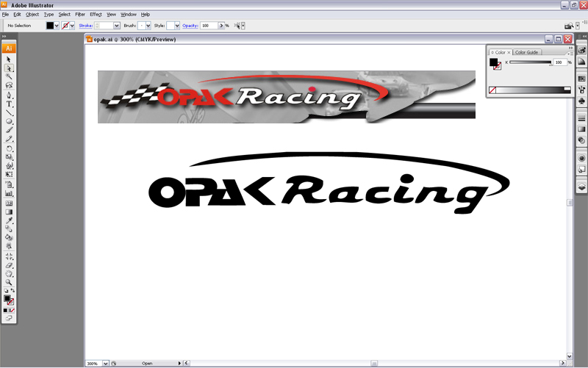Select the Pen tool

tap(9, 95)
